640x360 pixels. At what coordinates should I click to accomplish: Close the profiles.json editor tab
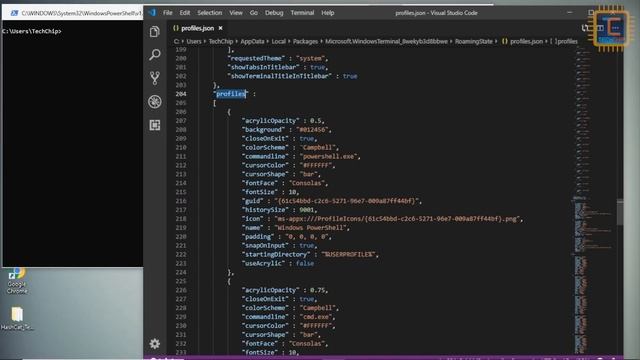coord(220,28)
